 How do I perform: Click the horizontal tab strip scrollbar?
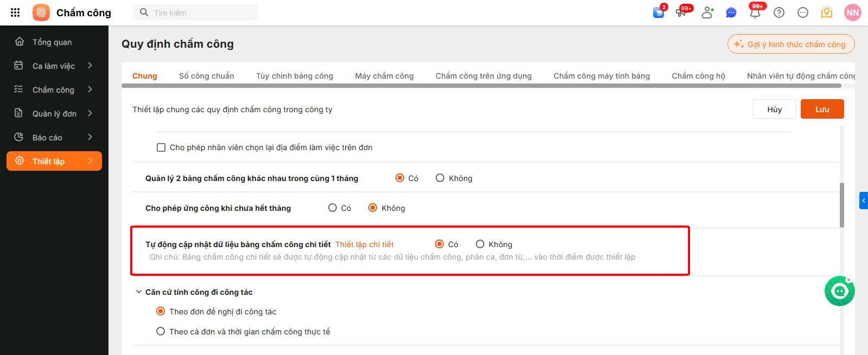(481, 86)
